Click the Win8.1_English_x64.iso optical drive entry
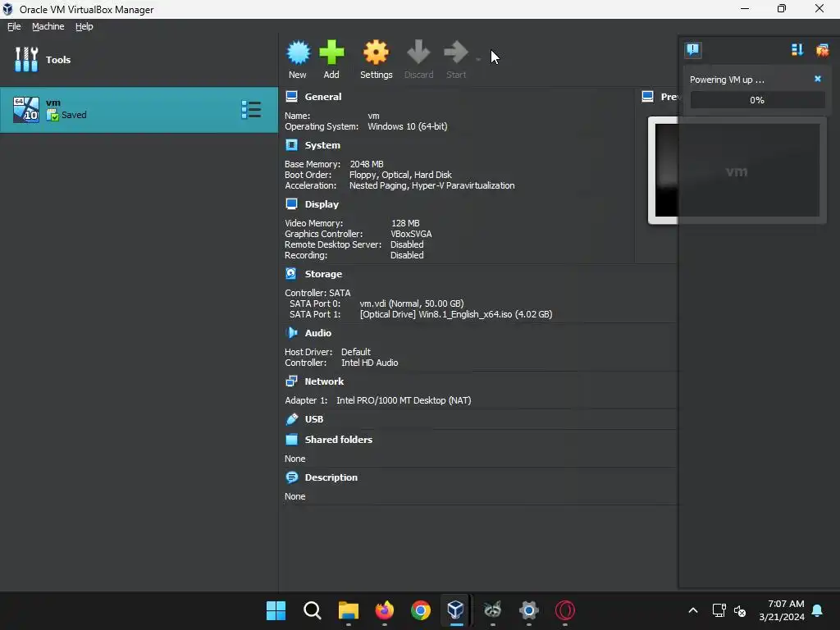 coord(456,314)
